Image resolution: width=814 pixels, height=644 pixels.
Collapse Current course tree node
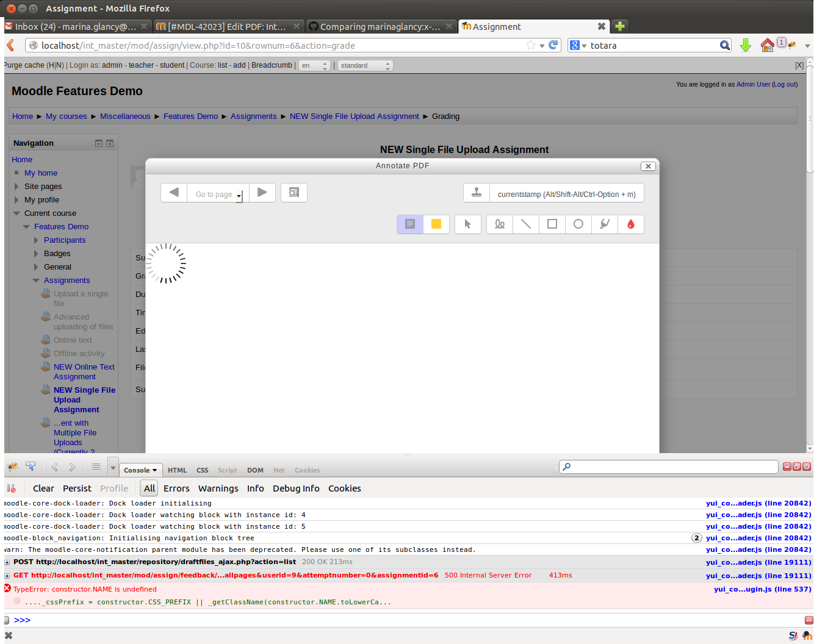(16, 213)
